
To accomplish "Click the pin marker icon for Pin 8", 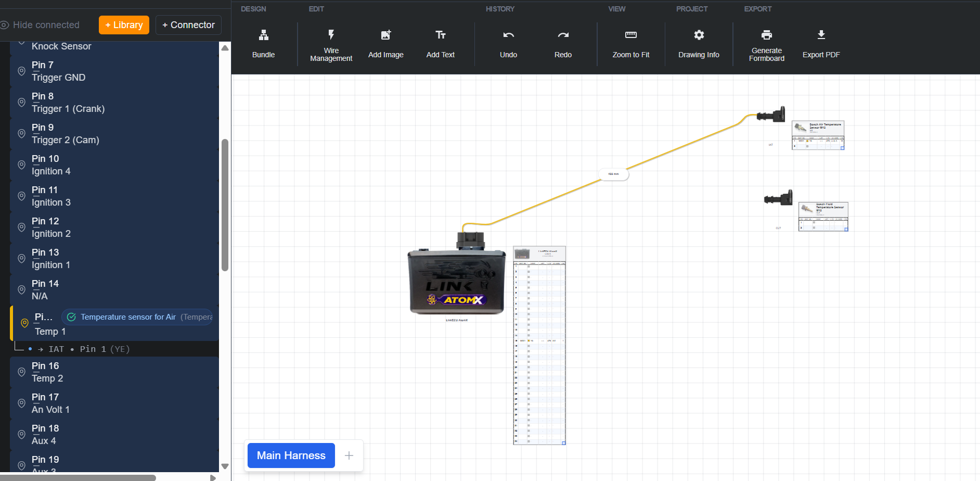I will 21,102.
